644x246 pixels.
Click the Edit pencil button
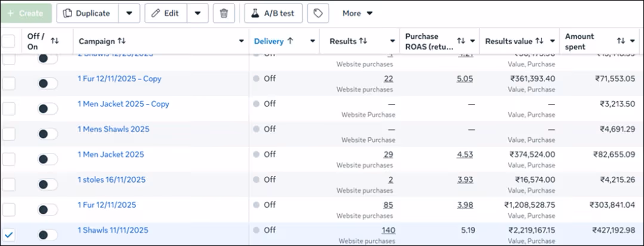point(166,13)
